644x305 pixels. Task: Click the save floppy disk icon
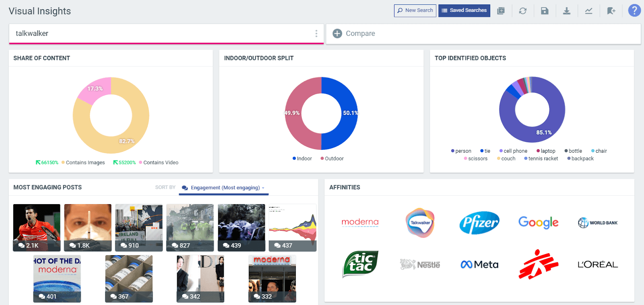545,11
